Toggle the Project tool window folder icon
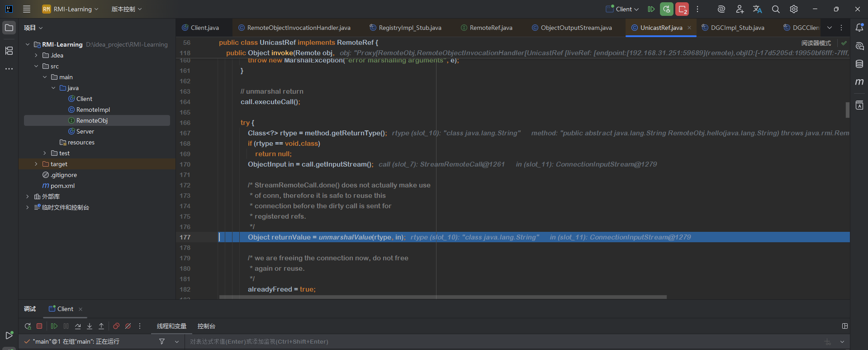The width and height of the screenshot is (868, 350). tap(9, 28)
